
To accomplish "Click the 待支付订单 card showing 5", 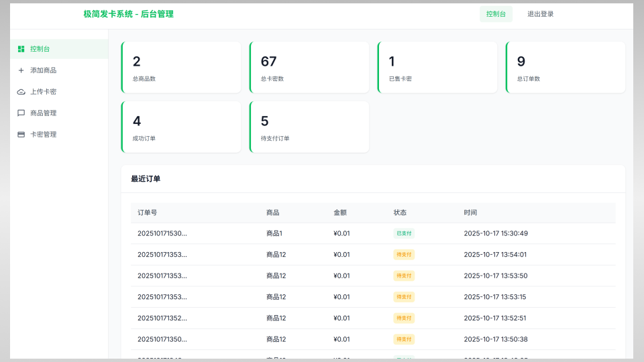I will [309, 127].
